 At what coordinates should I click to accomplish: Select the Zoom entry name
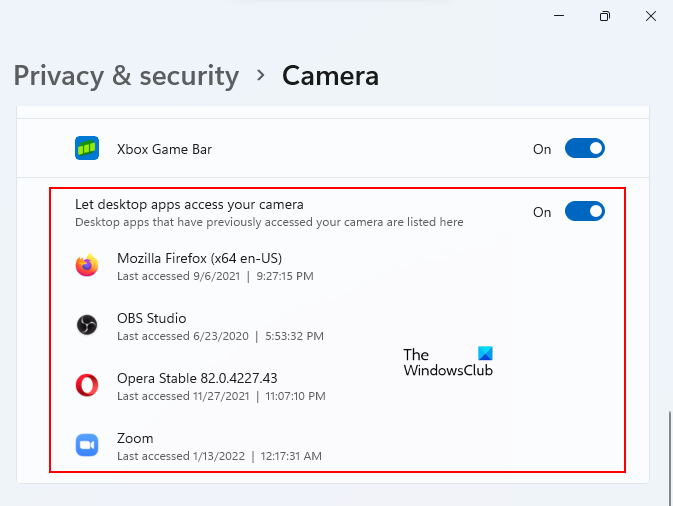(x=135, y=438)
